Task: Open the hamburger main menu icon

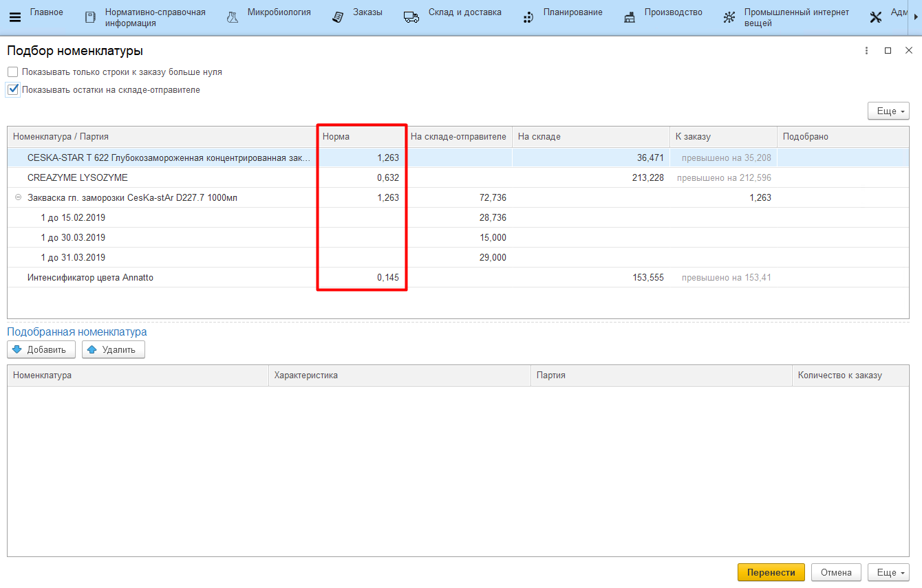Action: 14,17
